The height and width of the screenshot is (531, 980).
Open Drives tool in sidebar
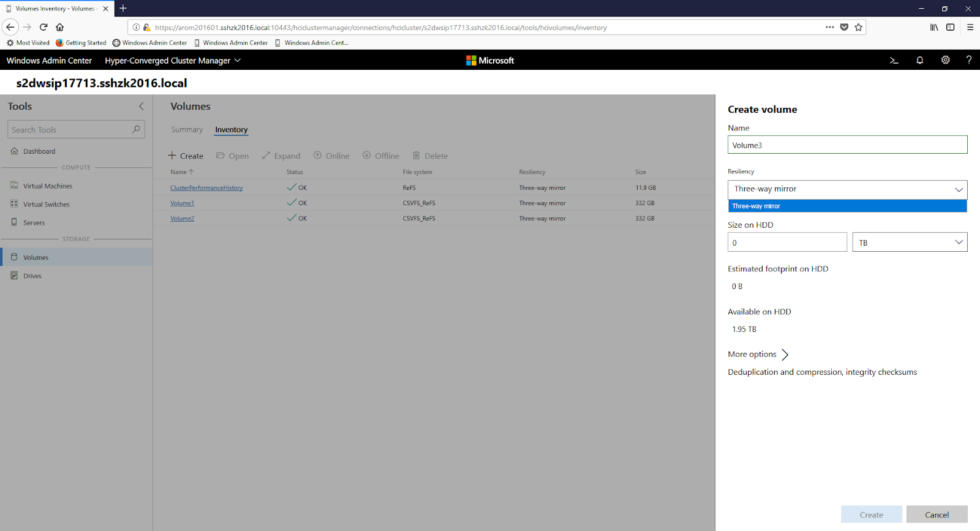[77, 276]
